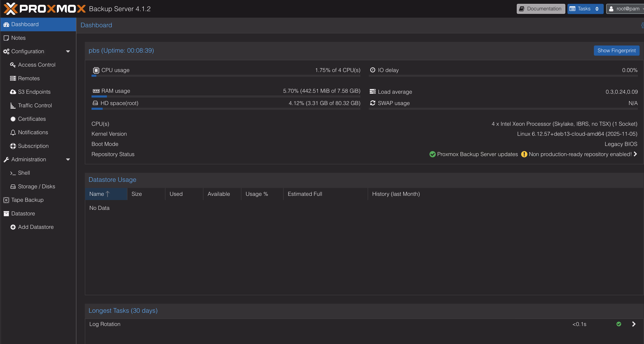Click the Shell terminal prompt icon

(13, 173)
